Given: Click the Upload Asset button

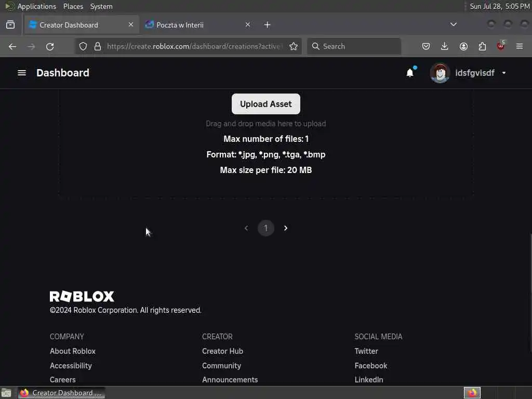Looking at the screenshot, I should [x=265, y=104].
